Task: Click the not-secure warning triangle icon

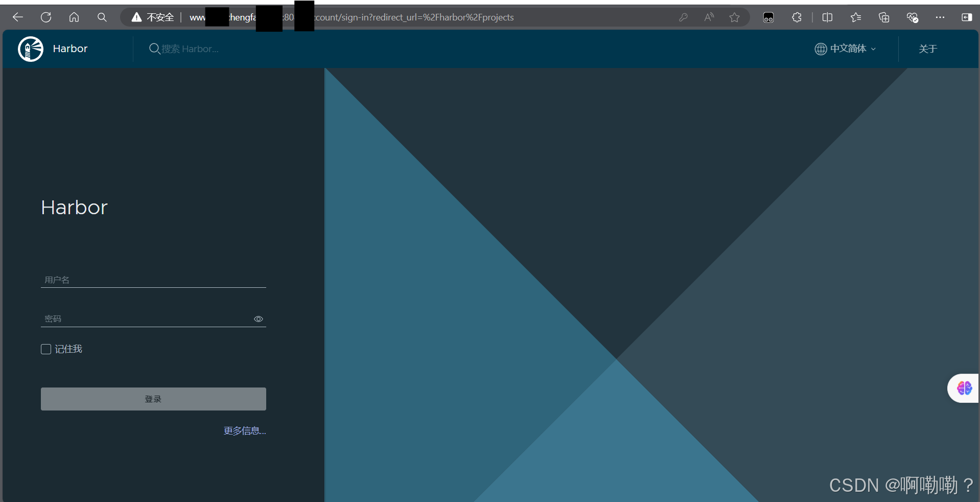Action: [136, 17]
